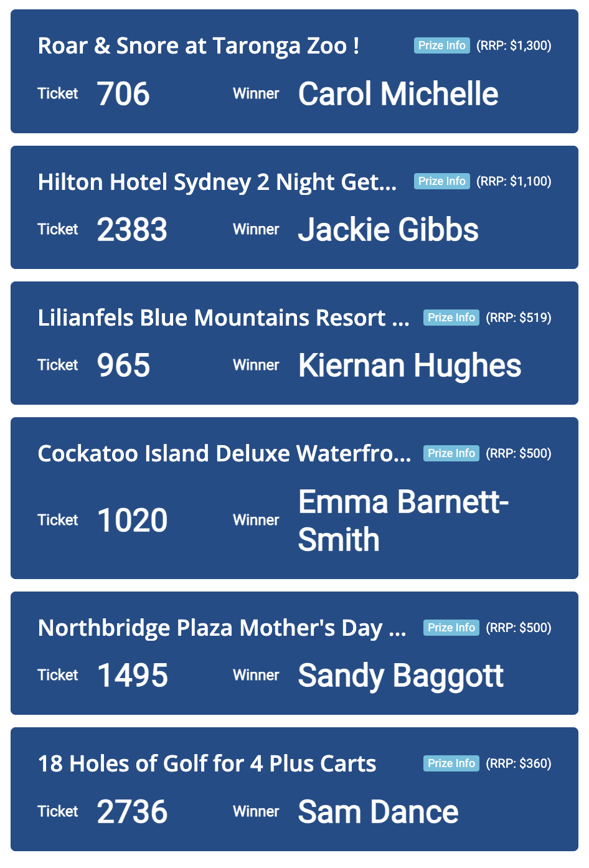589x868 pixels.
Task: Click winner name Carol Michelle
Action: [398, 94]
